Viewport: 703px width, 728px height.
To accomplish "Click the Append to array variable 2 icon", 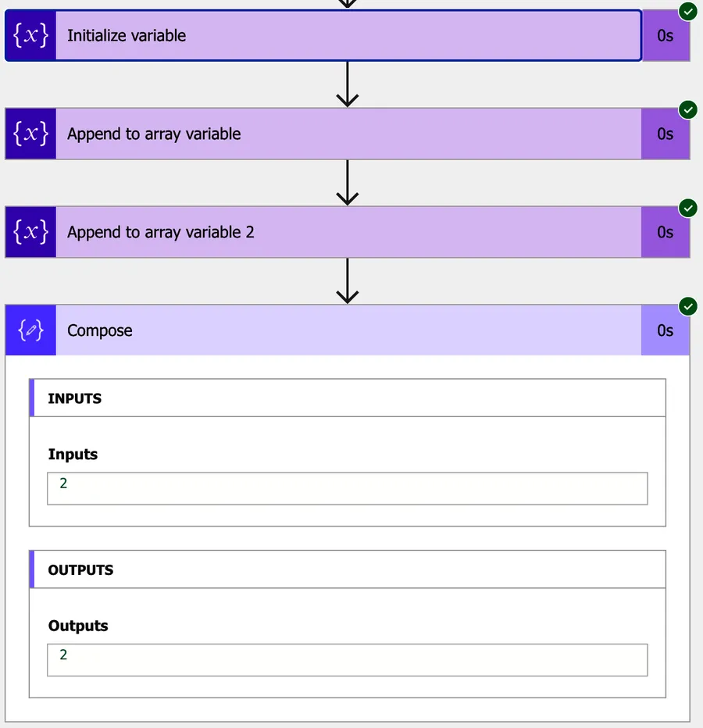I will point(31,232).
